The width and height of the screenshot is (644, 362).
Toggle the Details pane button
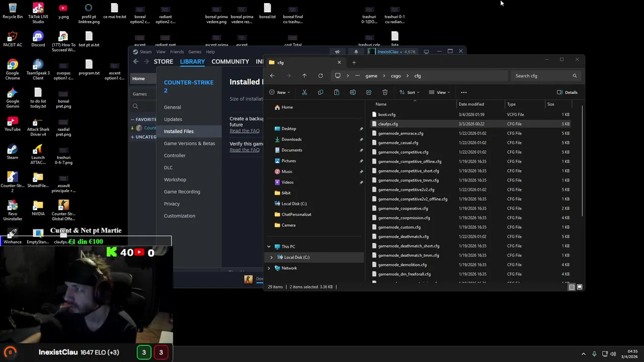[x=568, y=93]
